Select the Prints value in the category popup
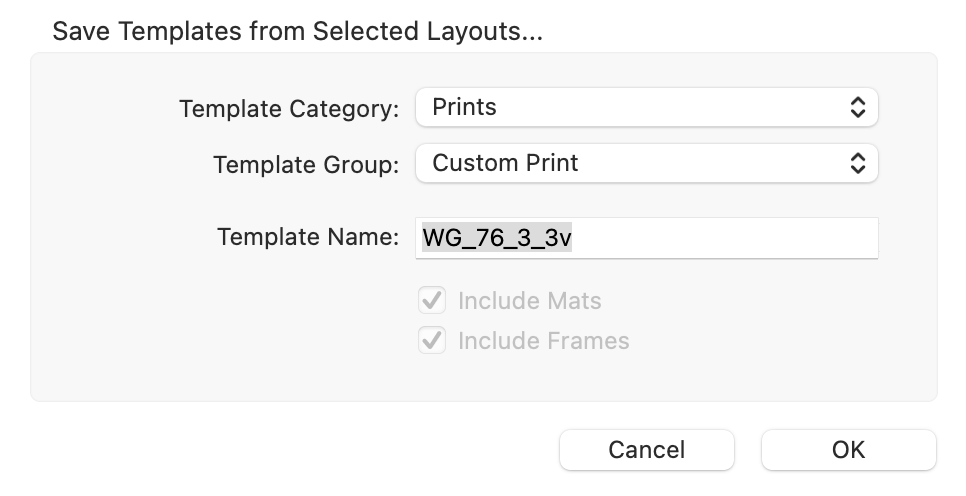This screenshot has height=496, width=966. tap(464, 108)
